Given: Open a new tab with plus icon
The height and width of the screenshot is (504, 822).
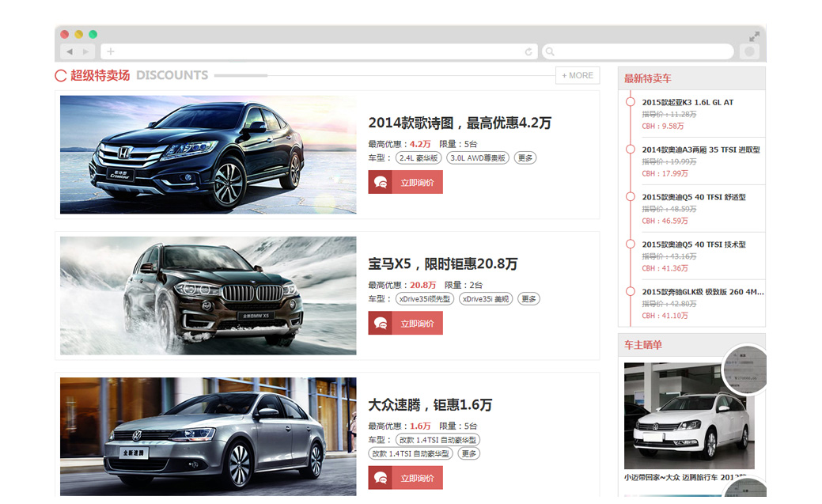Looking at the screenshot, I should click(x=111, y=51).
